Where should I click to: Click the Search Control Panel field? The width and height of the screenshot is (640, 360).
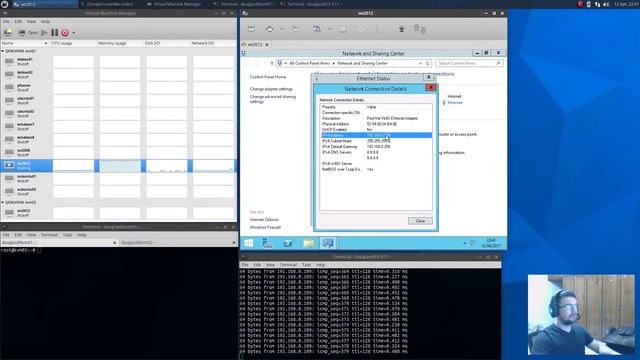[x=469, y=63]
